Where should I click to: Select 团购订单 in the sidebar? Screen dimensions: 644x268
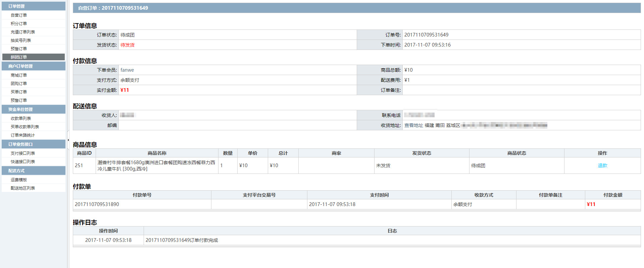pyautogui.click(x=19, y=83)
